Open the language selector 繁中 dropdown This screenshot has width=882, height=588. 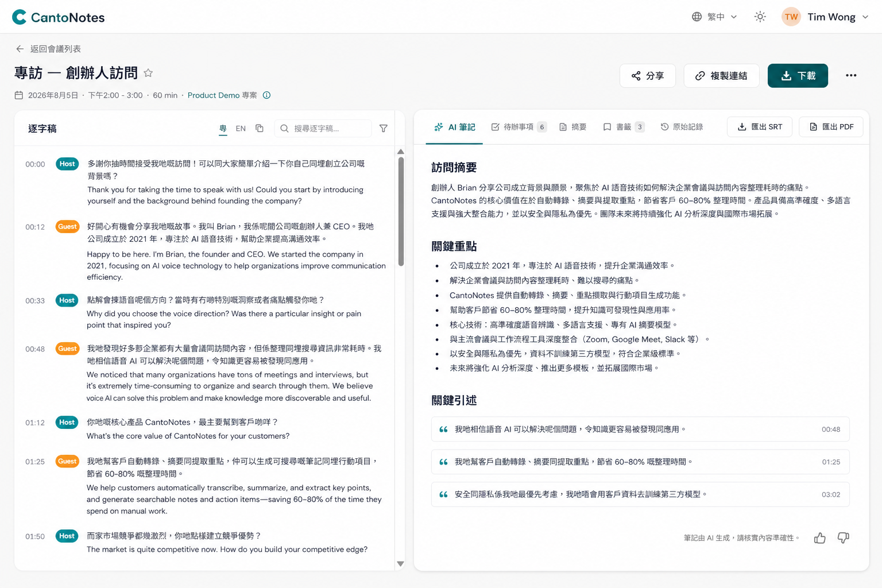pos(714,17)
